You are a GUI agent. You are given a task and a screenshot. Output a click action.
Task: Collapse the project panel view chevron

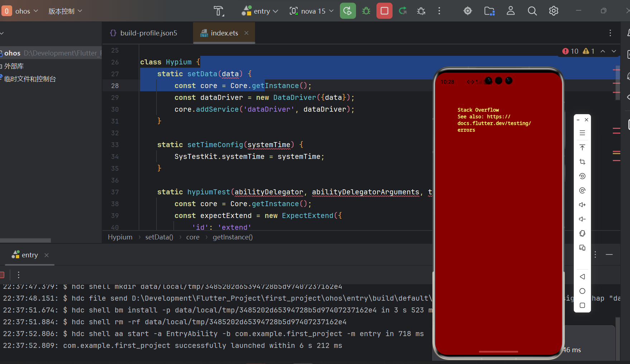pos(2,33)
